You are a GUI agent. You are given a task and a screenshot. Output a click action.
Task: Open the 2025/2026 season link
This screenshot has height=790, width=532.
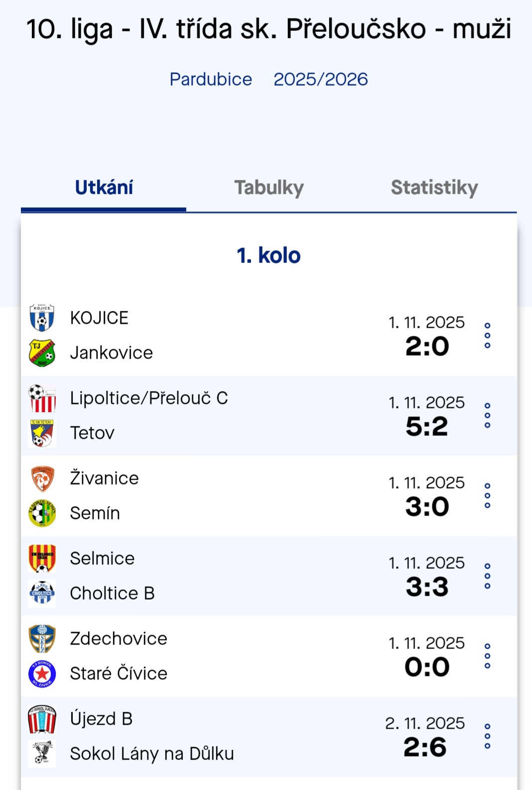point(320,79)
